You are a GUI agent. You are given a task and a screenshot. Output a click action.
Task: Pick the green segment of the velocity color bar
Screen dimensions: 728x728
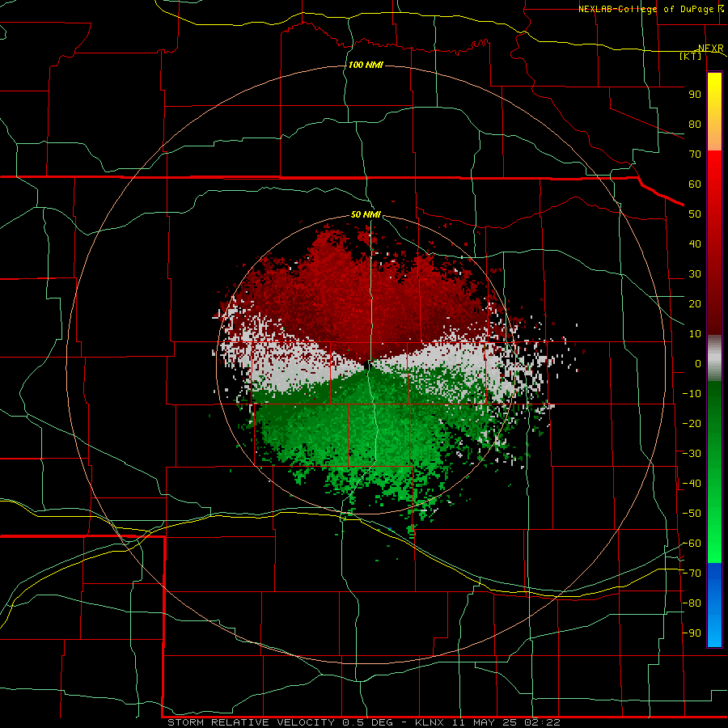[714, 472]
